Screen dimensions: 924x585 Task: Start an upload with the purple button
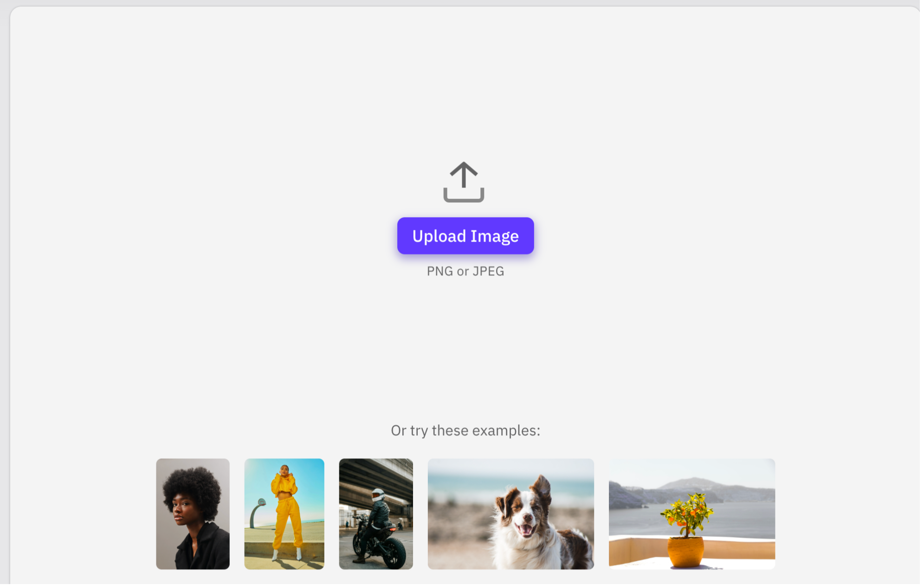click(465, 236)
